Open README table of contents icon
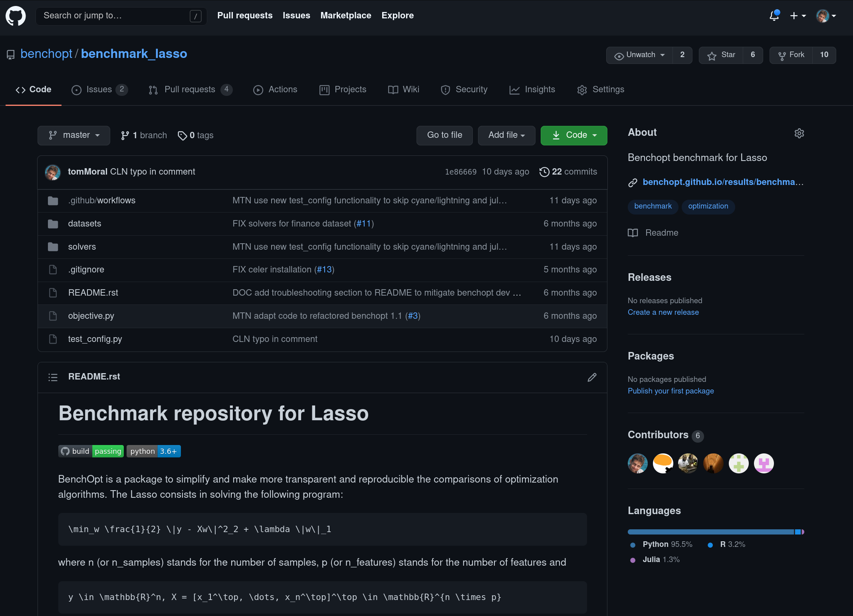The height and width of the screenshot is (616, 853). click(x=53, y=377)
